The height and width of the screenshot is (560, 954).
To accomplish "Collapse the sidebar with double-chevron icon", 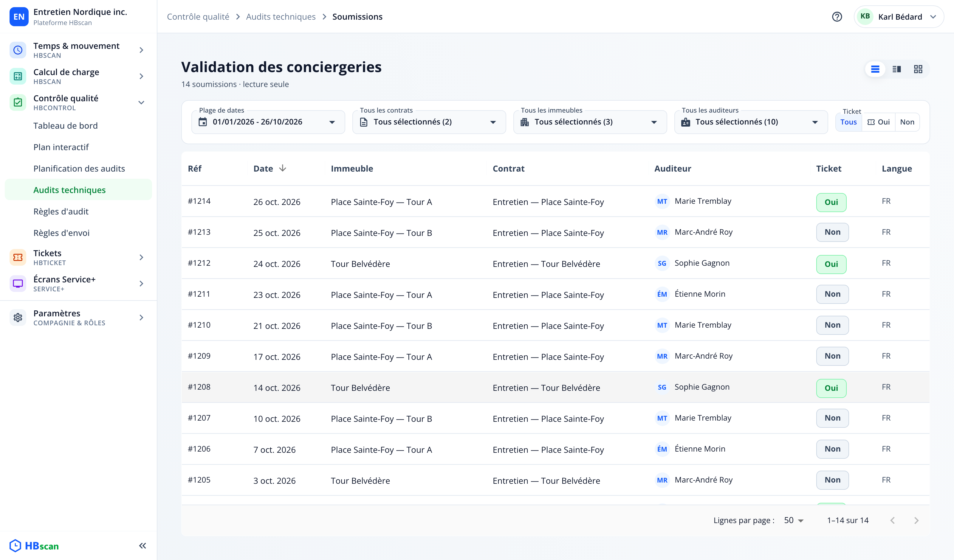I will [x=142, y=546].
